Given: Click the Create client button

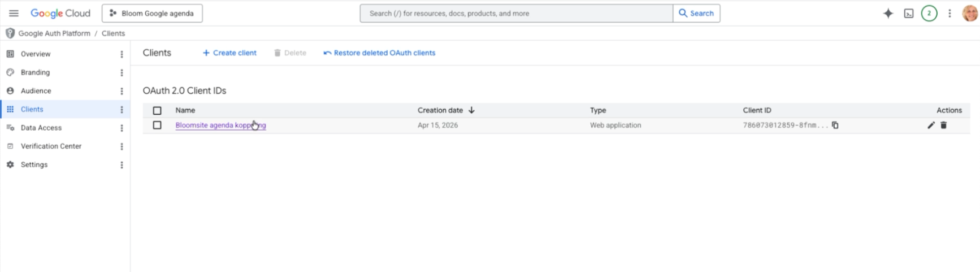Looking at the screenshot, I should pyautogui.click(x=229, y=53).
